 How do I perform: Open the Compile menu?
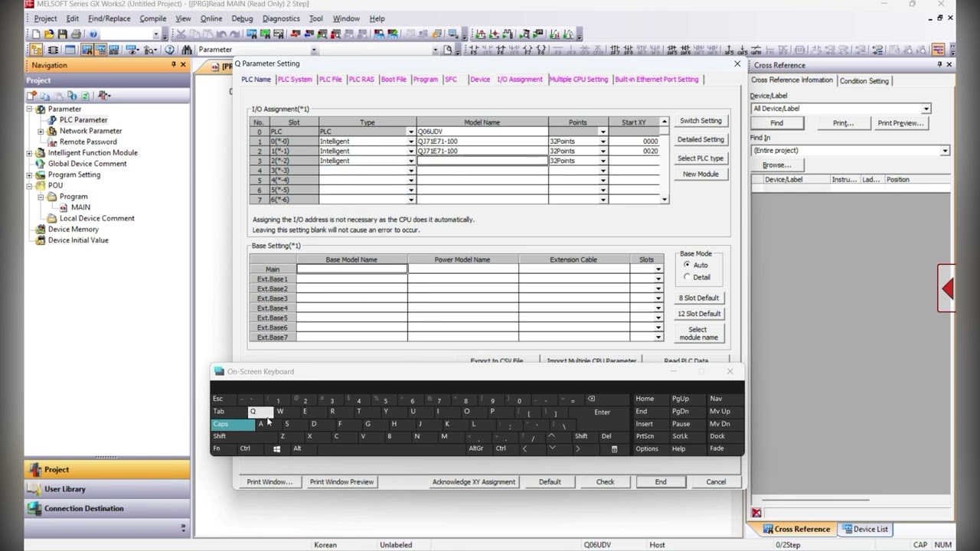click(152, 18)
